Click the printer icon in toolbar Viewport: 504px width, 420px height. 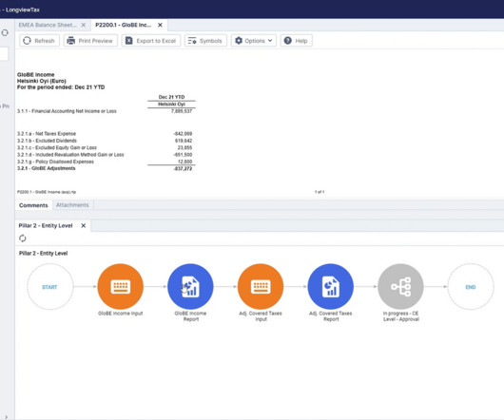70,41
